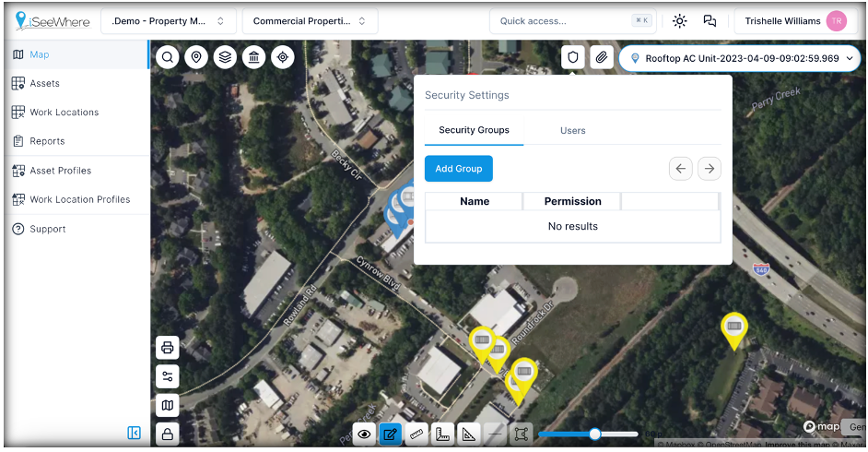Click the TR user avatar
Viewport: 868px width, 452px height.
point(837,21)
